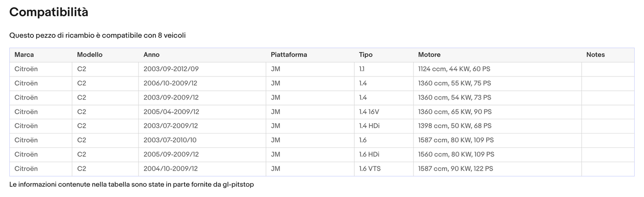Click the 1.6 HDi type cell
The width and height of the screenshot is (644, 197).
[x=369, y=155]
